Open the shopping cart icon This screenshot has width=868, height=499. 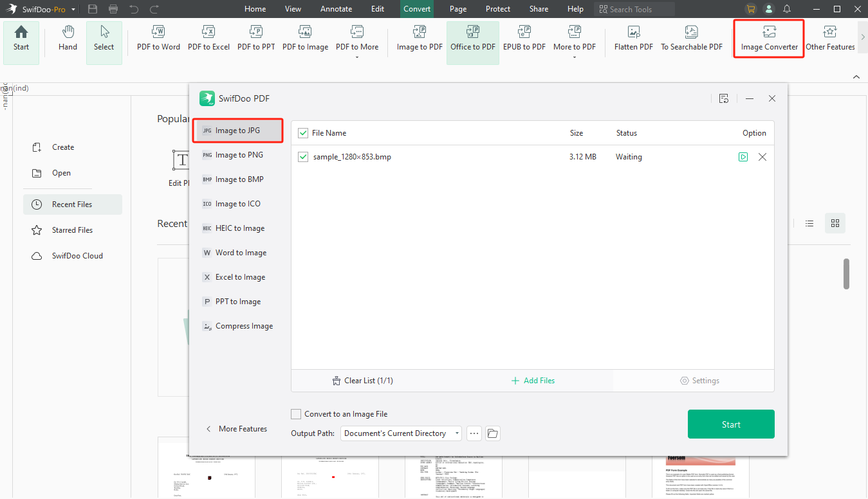pos(750,9)
